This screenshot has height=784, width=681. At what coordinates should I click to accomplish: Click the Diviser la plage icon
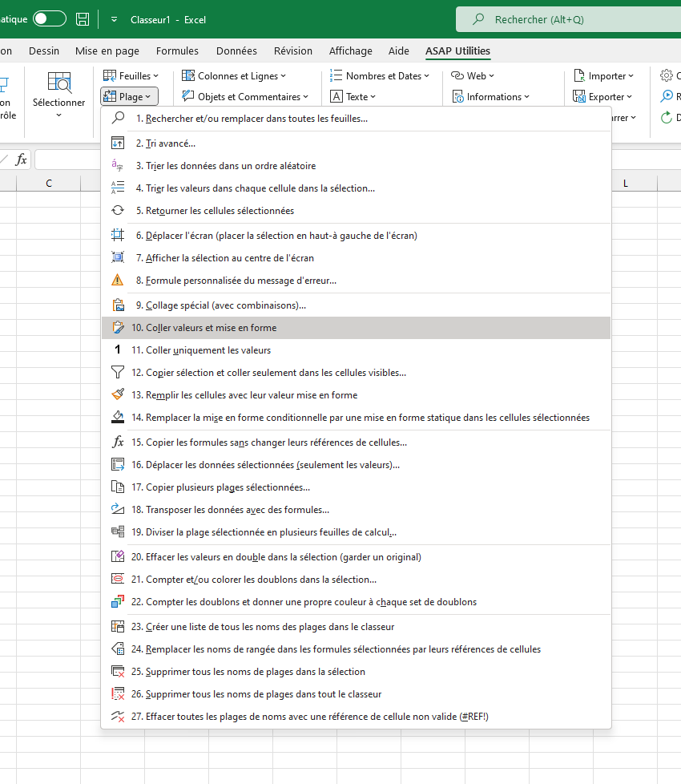pyautogui.click(x=118, y=531)
